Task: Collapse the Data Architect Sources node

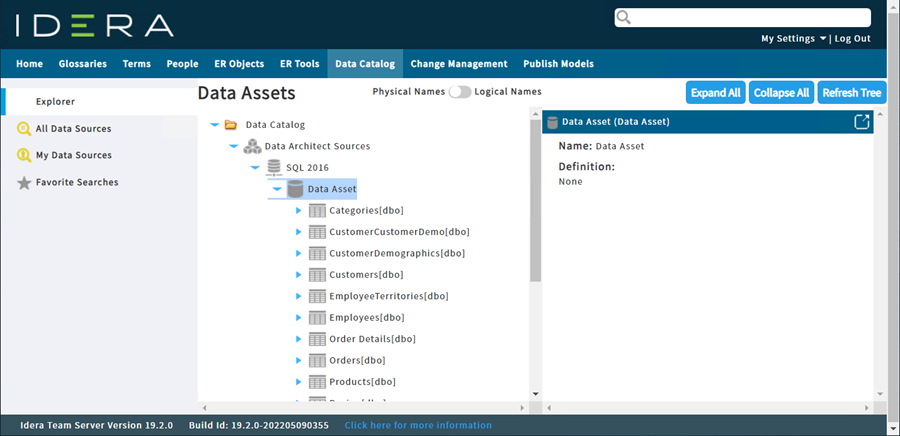Action: pos(234,146)
